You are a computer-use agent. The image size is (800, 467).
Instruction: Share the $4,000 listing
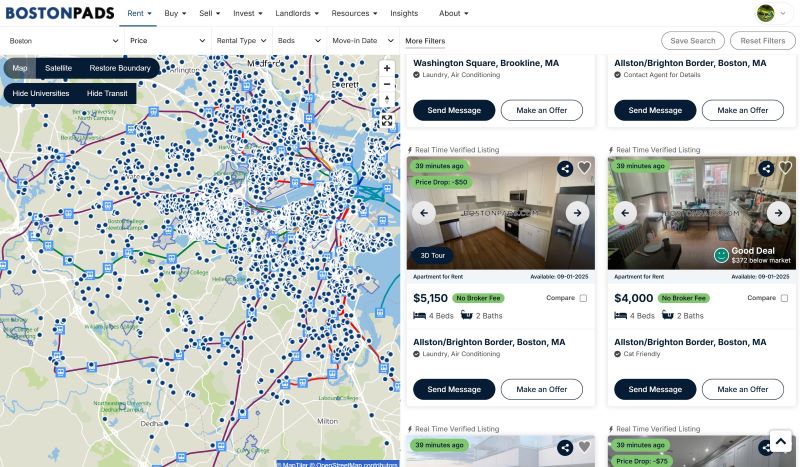[x=766, y=168]
